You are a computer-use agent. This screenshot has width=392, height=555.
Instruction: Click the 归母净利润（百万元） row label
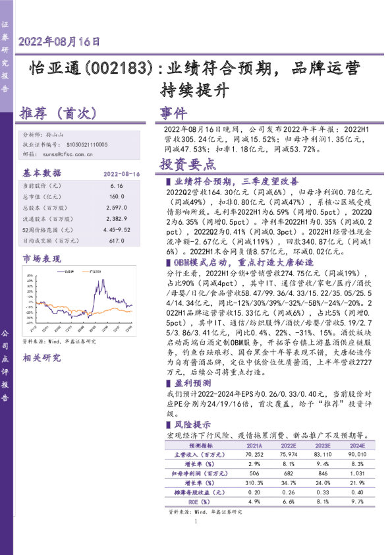point(200,473)
